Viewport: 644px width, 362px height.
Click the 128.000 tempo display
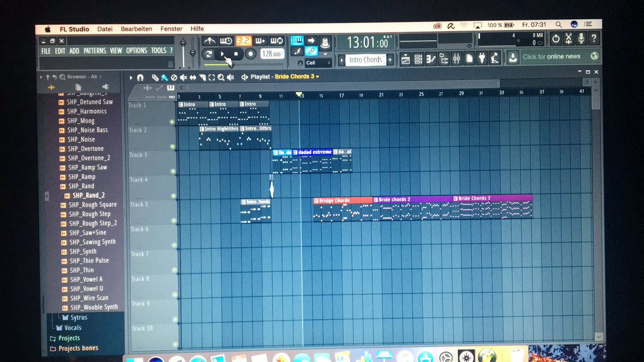(x=273, y=54)
